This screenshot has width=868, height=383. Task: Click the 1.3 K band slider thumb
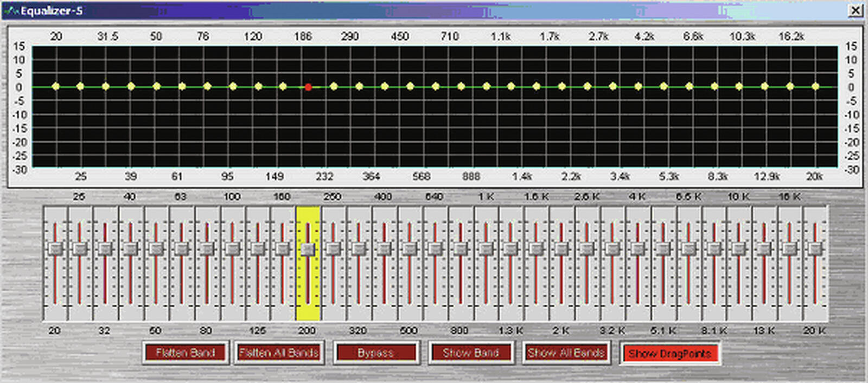[511, 249]
